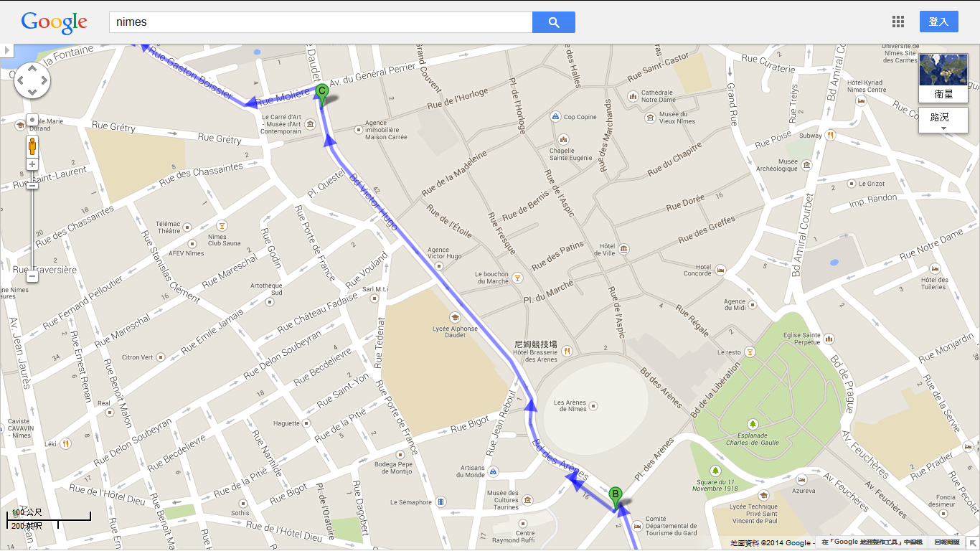The height and width of the screenshot is (551, 980).
Task: Click the 登入 sign-in button
Action: [x=938, y=22]
